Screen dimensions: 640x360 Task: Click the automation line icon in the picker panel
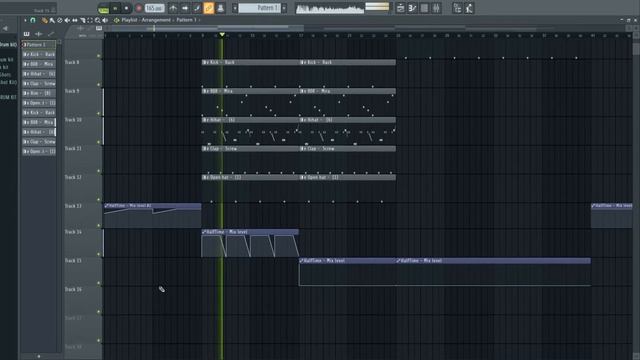tap(51, 34)
